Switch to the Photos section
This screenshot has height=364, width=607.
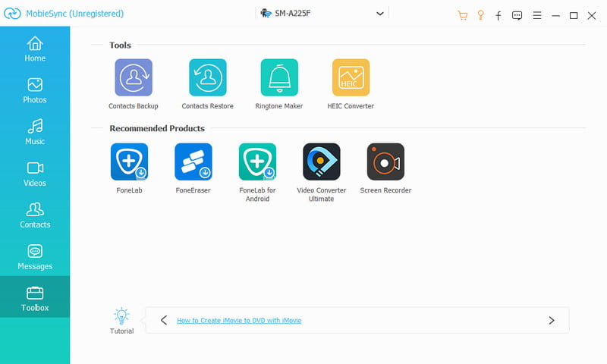coord(35,91)
